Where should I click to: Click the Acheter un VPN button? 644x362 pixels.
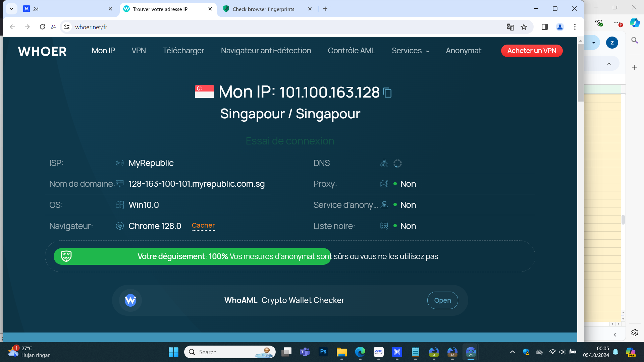click(532, 51)
